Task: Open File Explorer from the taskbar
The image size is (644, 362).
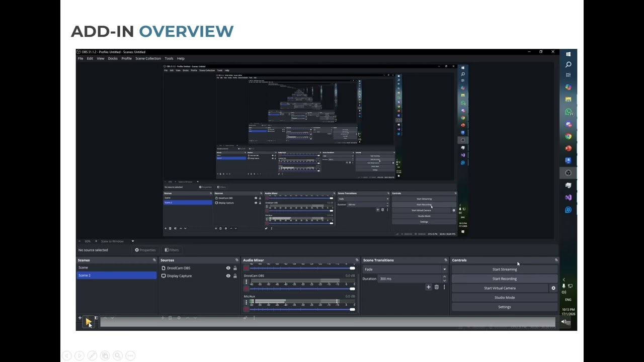Action: (568, 99)
